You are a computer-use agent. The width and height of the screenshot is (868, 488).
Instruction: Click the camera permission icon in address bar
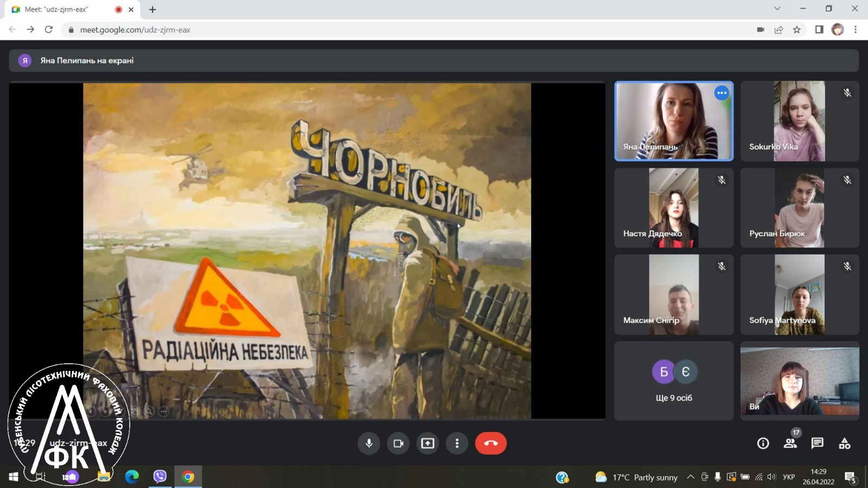[x=761, y=30]
